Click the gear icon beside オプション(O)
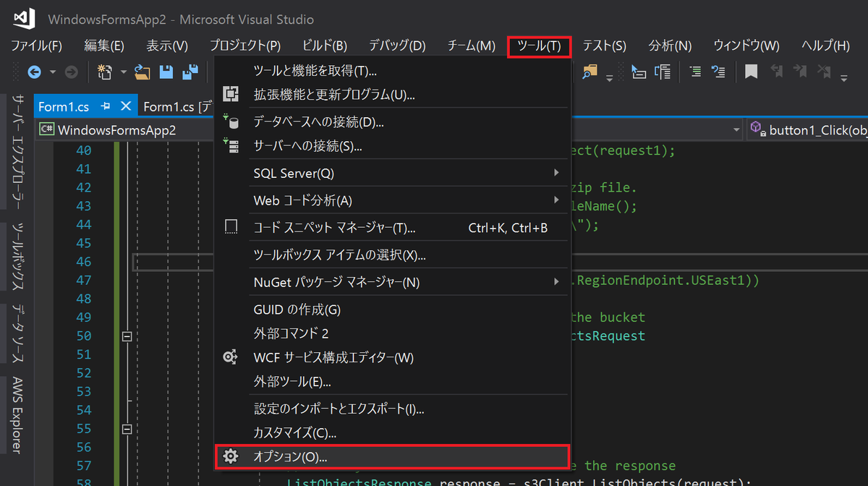The width and height of the screenshot is (868, 486). pos(231,456)
